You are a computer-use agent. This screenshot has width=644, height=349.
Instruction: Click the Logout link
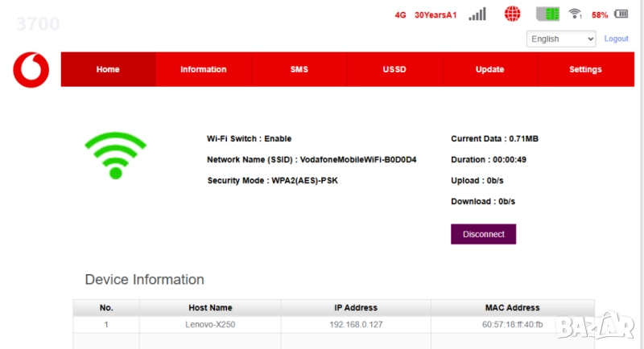pyautogui.click(x=616, y=39)
